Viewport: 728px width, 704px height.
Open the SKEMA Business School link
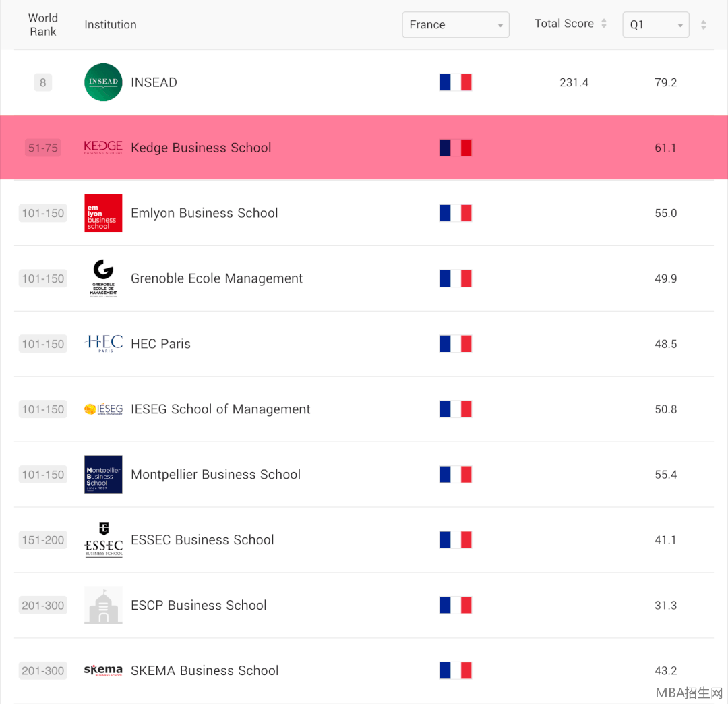pyautogui.click(x=204, y=670)
